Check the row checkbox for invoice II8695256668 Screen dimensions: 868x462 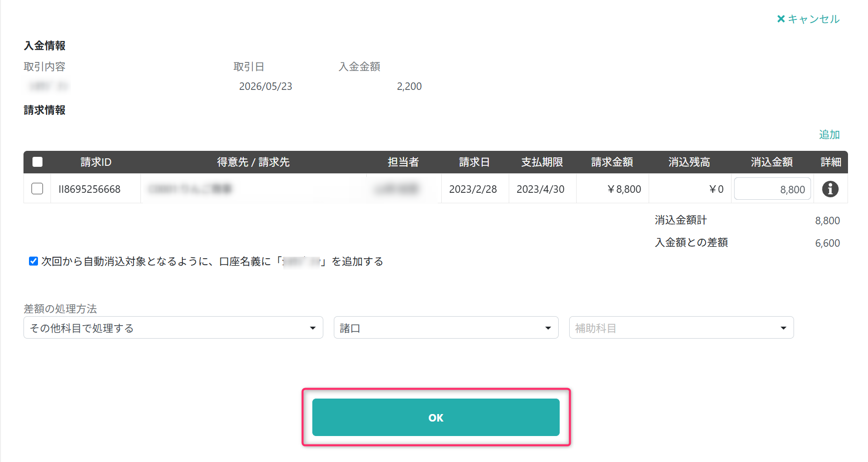click(x=37, y=189)
